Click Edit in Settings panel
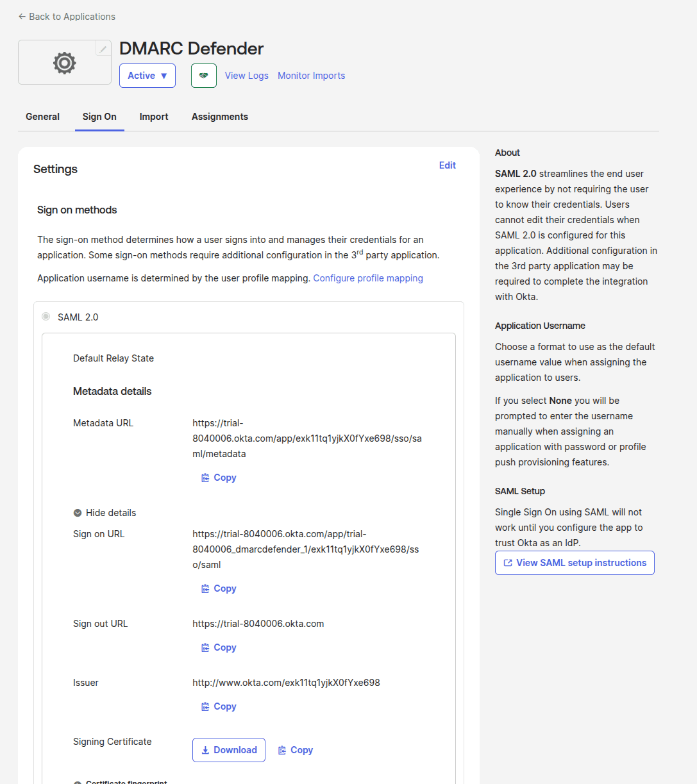 [448, 165]
